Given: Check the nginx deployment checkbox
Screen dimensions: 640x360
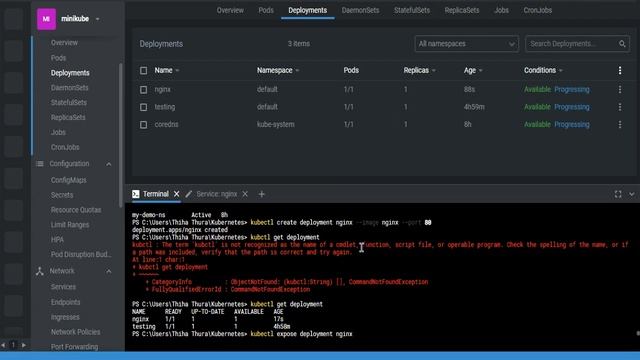Looking at the screenshot, I should tap(143, 89).
